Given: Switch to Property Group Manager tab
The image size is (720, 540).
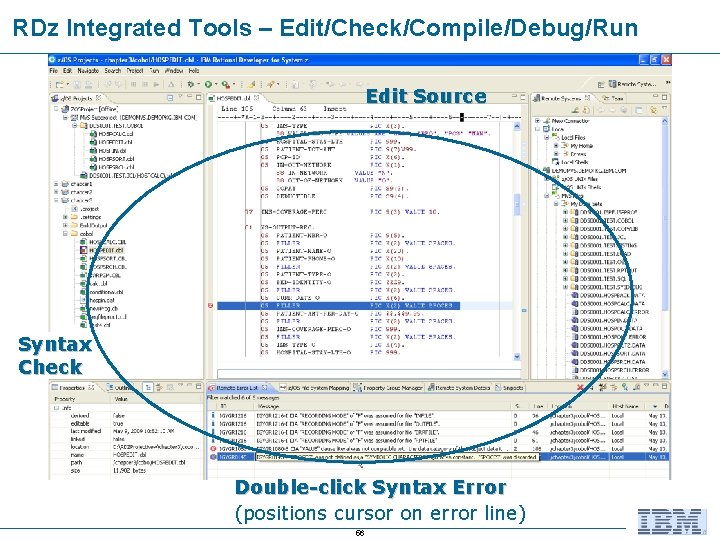Looking at the screenshot, I should (388, 388).
